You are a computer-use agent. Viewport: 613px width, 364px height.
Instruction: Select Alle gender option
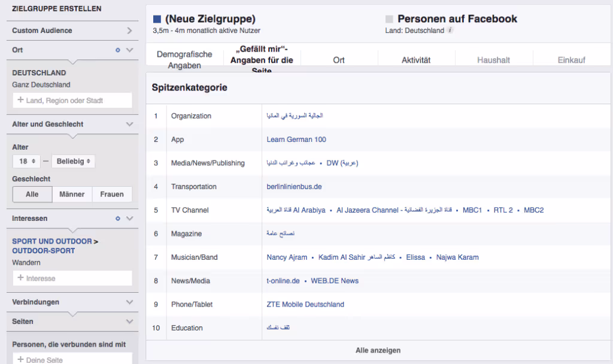(x=32, y=195)
